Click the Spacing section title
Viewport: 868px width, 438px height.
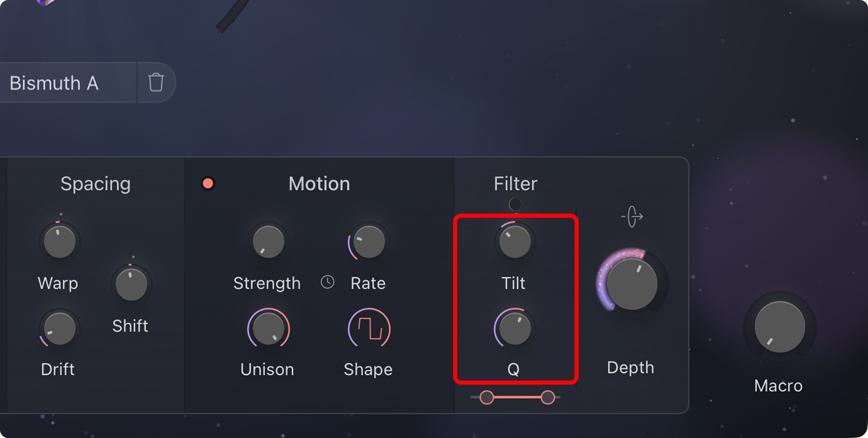click(x=95, y=184)
